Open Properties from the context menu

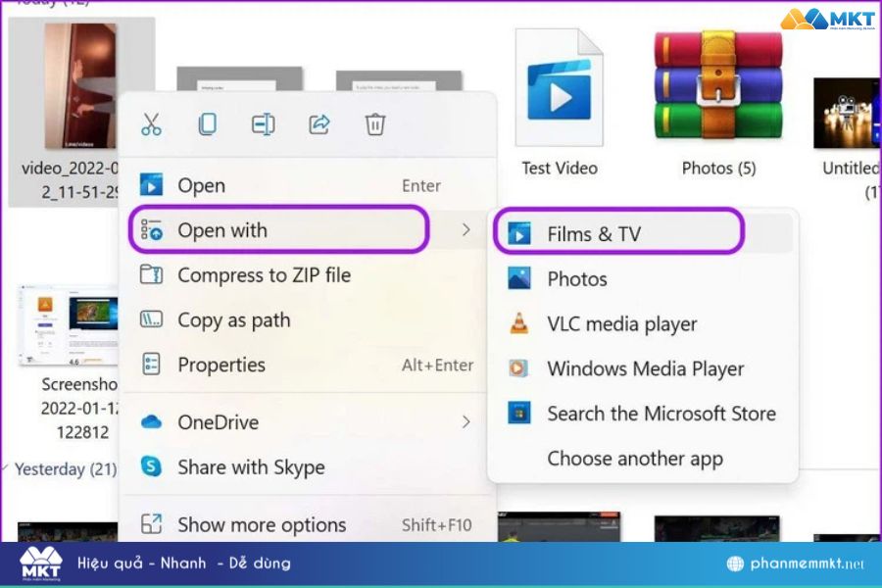coord(221,366)
